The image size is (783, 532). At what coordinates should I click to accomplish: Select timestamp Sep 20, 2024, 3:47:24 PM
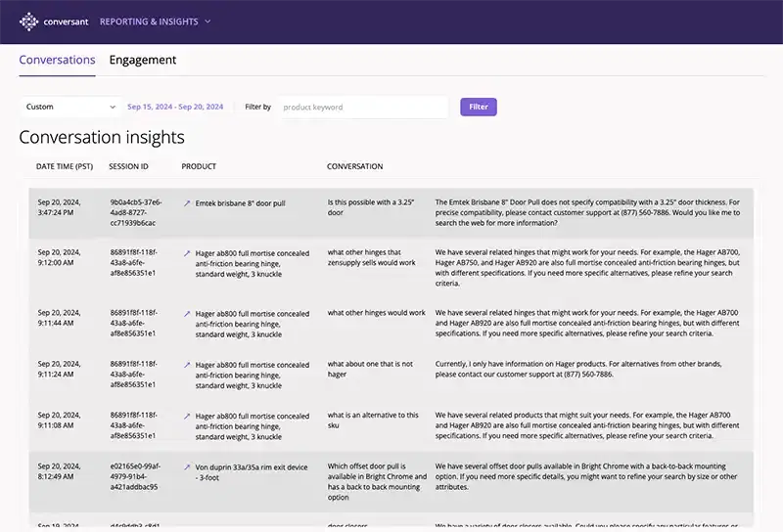click(x=59, y=207)
